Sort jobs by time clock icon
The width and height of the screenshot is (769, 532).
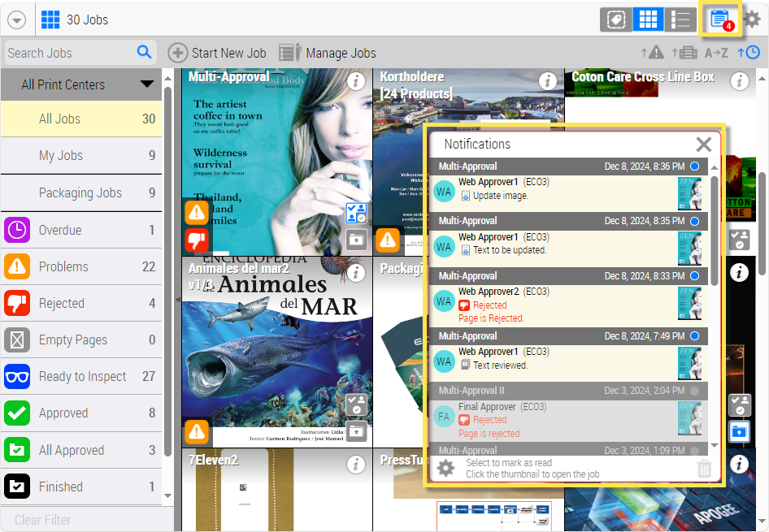pos(749,53)
